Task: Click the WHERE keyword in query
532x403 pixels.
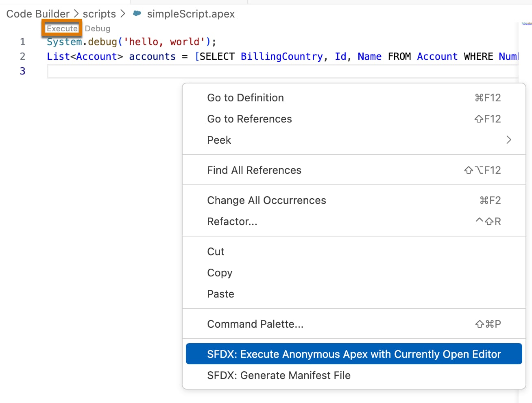Action: [478, 56]
